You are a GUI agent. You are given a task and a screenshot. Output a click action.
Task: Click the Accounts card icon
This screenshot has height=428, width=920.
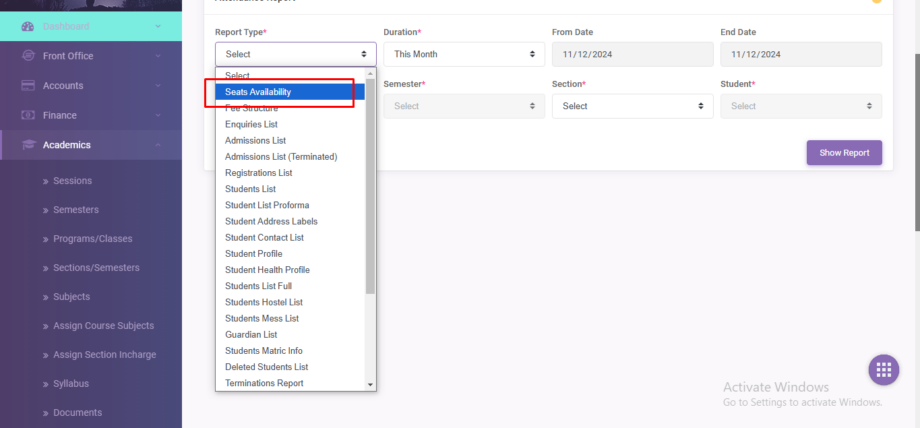pyautogui.click(x=28, y=86)
